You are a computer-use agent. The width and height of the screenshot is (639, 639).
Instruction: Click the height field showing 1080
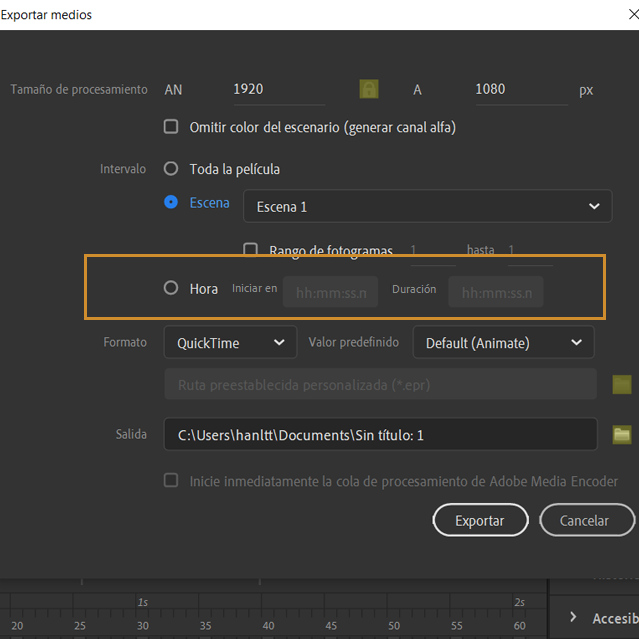519,89
